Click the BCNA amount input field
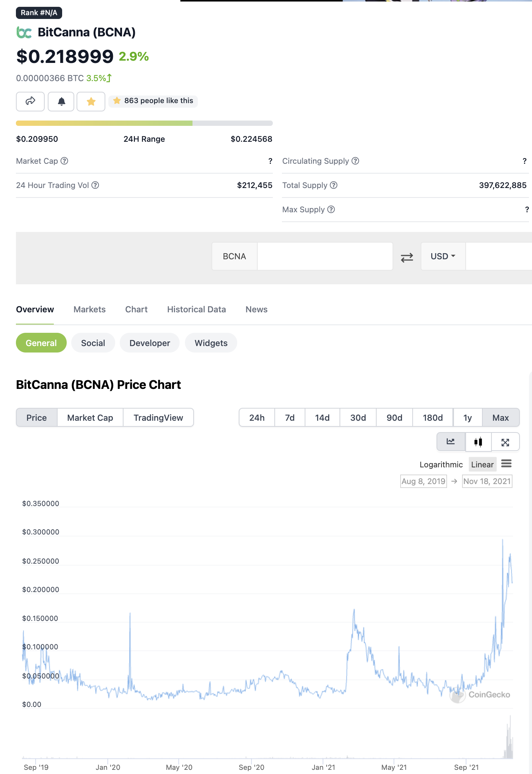Image resolution: width=532 pixels, height=774 pixels. click(x=325, y=256)
